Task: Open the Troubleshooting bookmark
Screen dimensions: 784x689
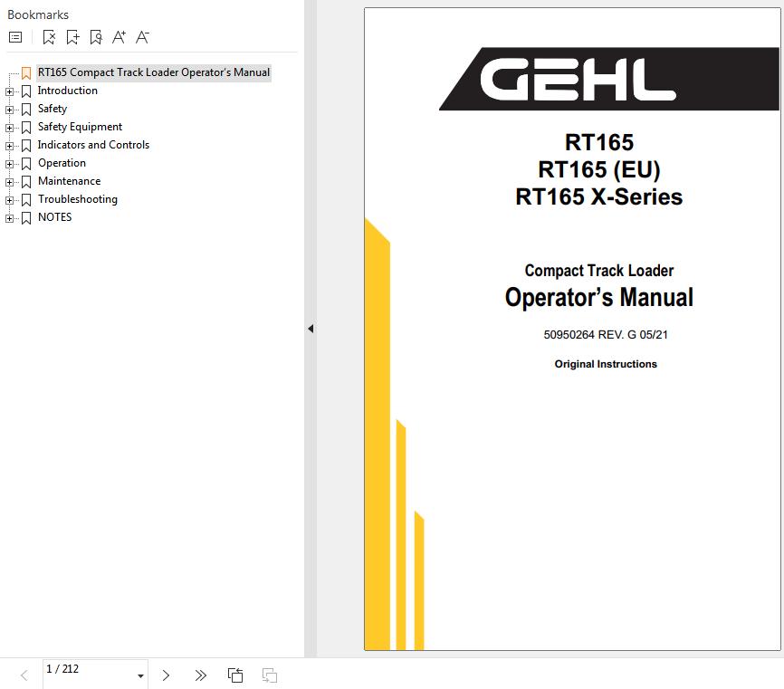Action: [78, 199]
